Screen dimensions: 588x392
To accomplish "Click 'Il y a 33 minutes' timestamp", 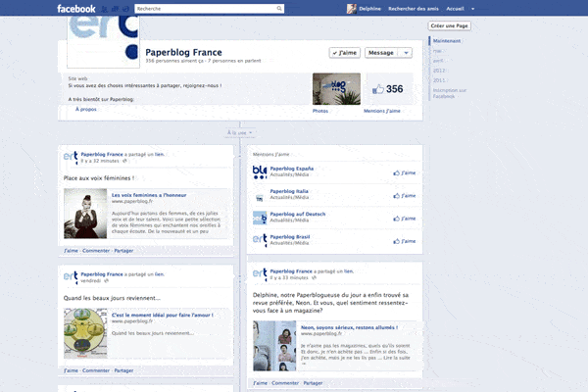I will click(289, 278).
